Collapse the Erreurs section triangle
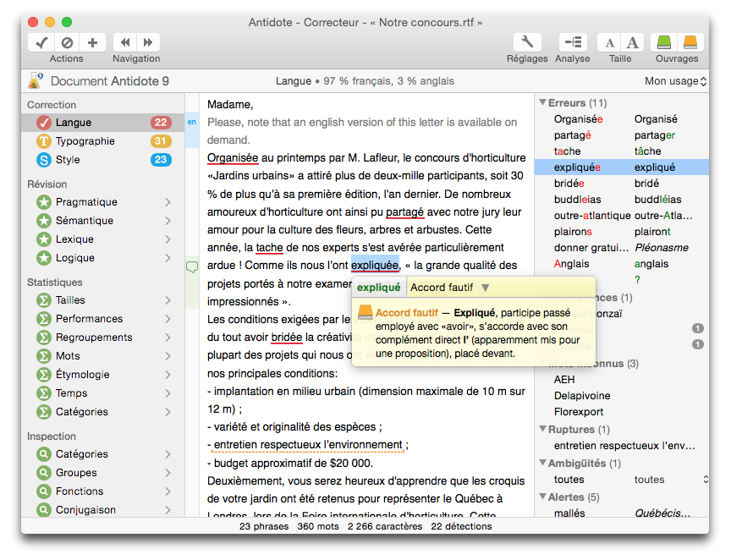Screen dimensions: 731x560 pos(542,102)
